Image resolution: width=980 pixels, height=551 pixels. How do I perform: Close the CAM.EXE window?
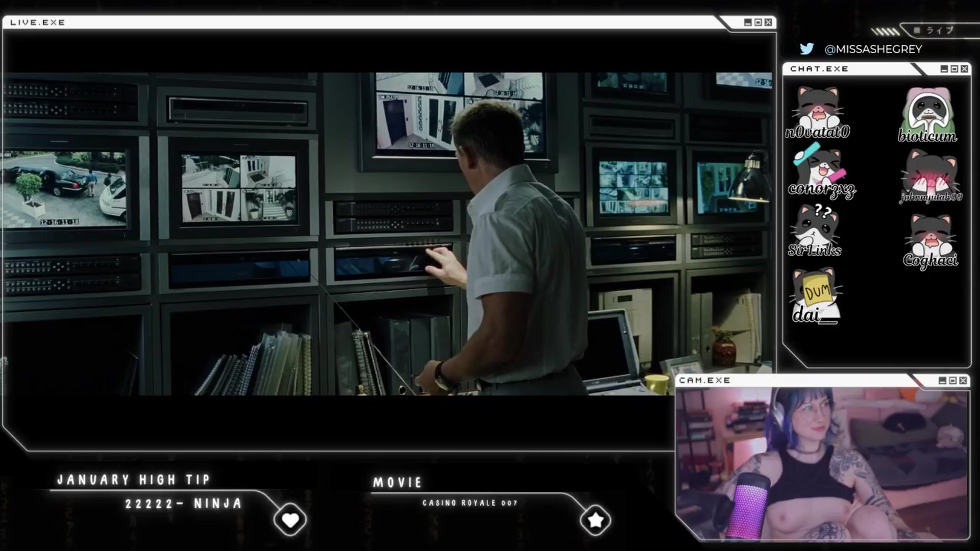963,381
